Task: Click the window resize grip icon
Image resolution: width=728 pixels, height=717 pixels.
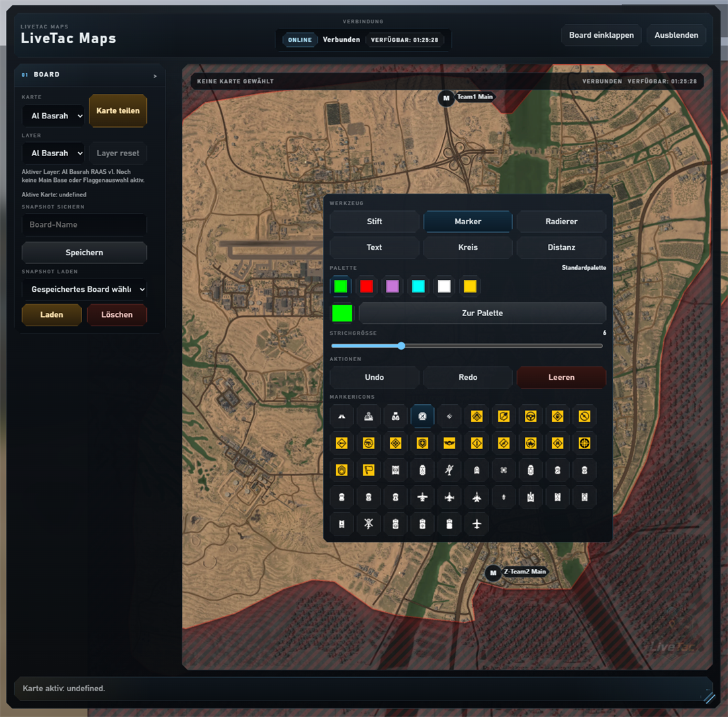Action: 709,698
